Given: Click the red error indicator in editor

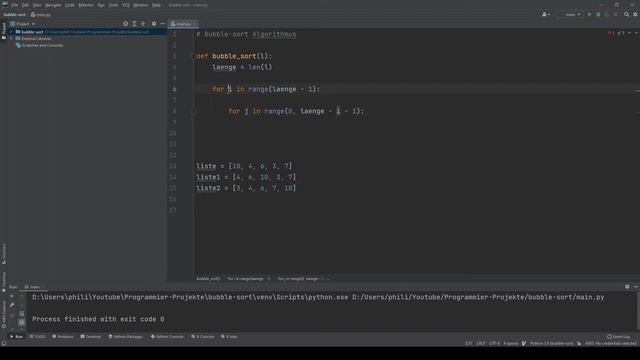Looking at the screenshot, I should tap(611, 33).
